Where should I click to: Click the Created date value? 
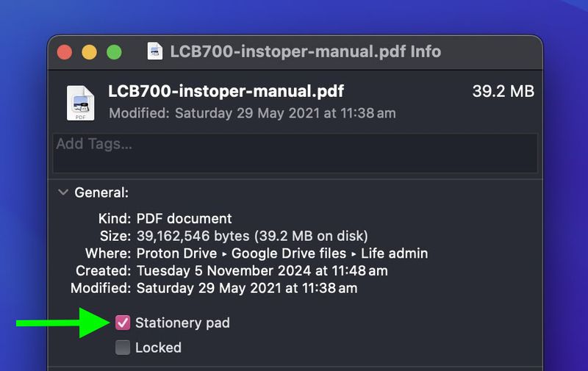[x=262, y=271]
